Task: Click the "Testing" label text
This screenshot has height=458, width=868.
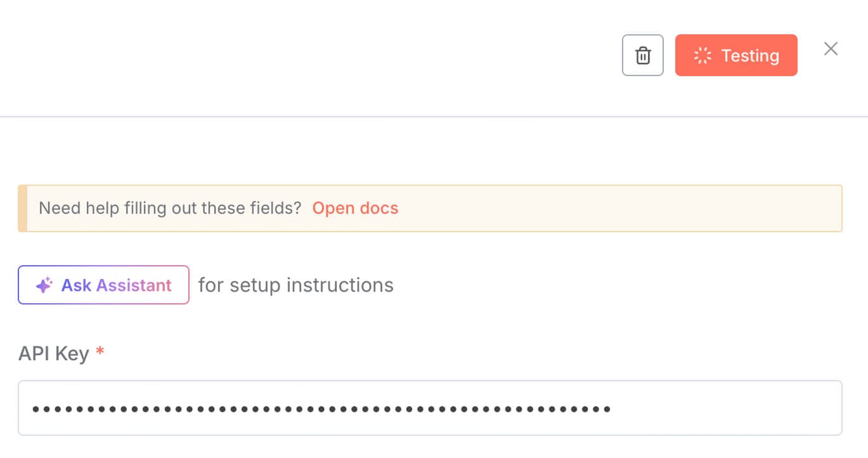Action: pyautogui.click(x=750, y=56)
